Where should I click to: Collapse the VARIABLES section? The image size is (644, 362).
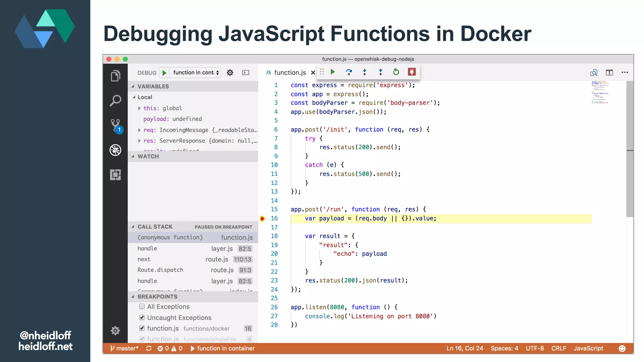click(x=193, y=86)
